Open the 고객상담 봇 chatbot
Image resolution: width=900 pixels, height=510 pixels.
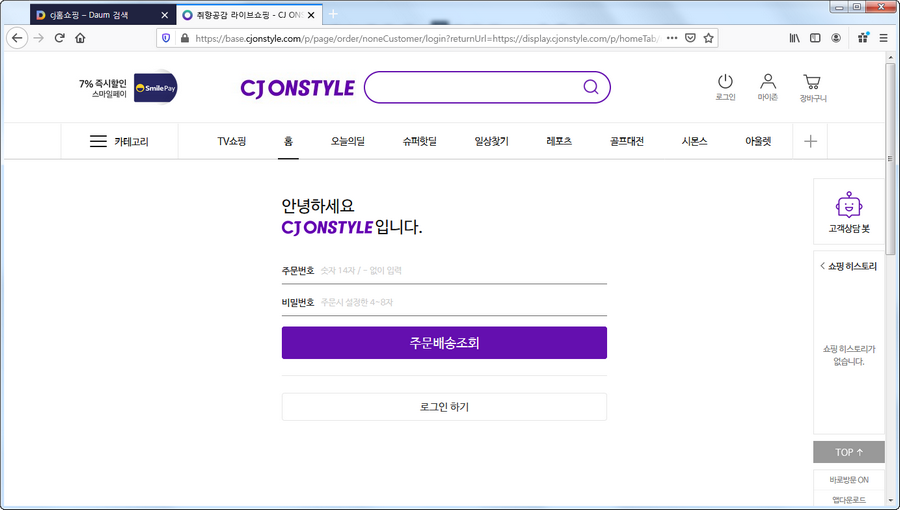pos(849,212)
